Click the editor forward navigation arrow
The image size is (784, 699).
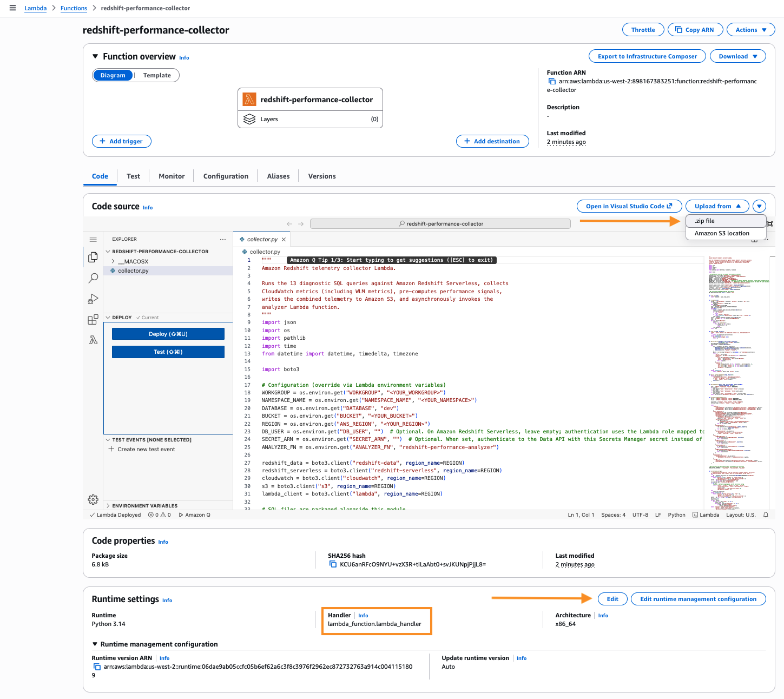coord(301,223)
